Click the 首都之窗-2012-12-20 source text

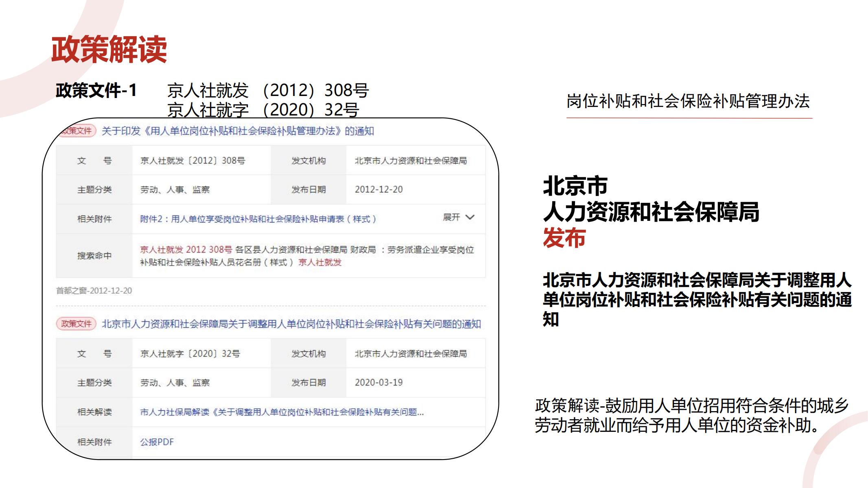tap(94, 291)
